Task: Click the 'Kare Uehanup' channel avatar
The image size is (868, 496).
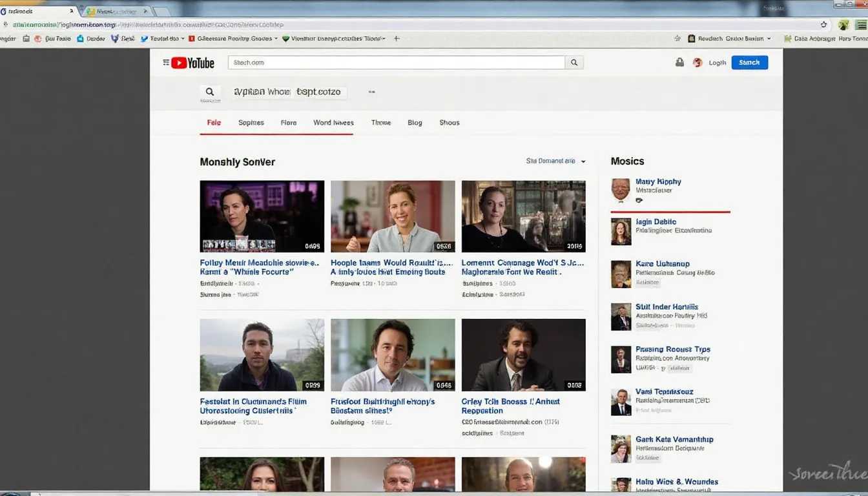Action: [x=621, y=274]
